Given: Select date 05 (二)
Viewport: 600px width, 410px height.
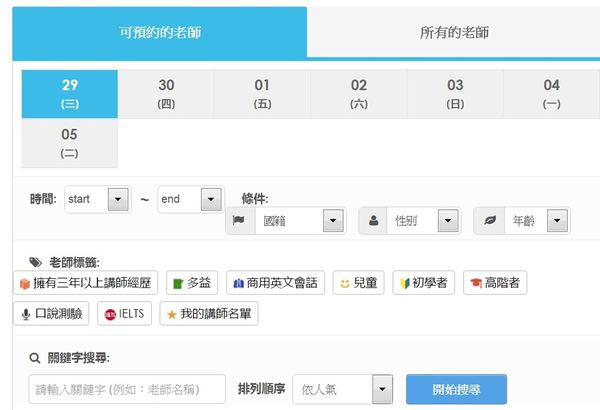Looking at the screenshot, I should pos(69,142).
